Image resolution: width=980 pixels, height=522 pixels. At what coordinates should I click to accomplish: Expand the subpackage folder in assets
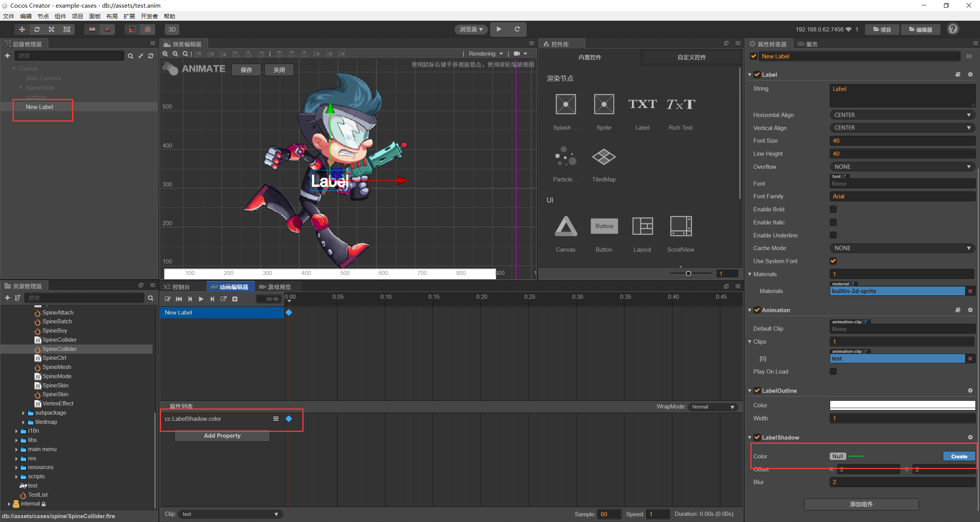click(23, 413)
